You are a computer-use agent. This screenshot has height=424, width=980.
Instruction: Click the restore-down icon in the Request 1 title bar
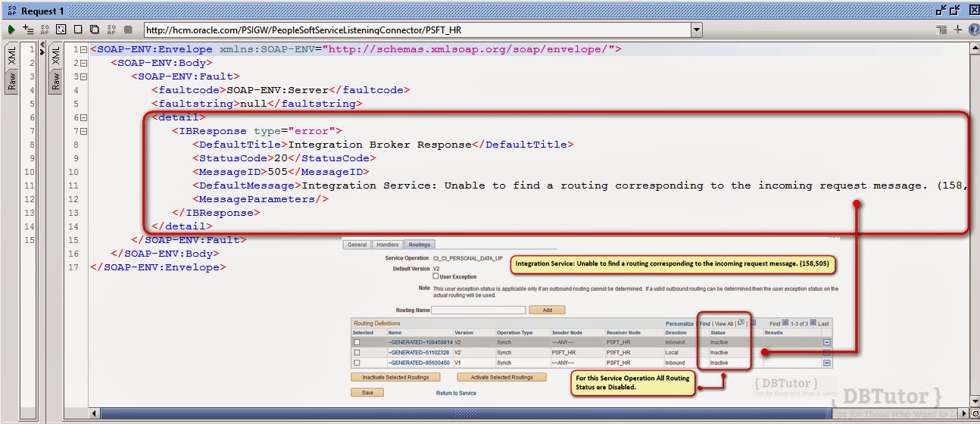[941, 11]
